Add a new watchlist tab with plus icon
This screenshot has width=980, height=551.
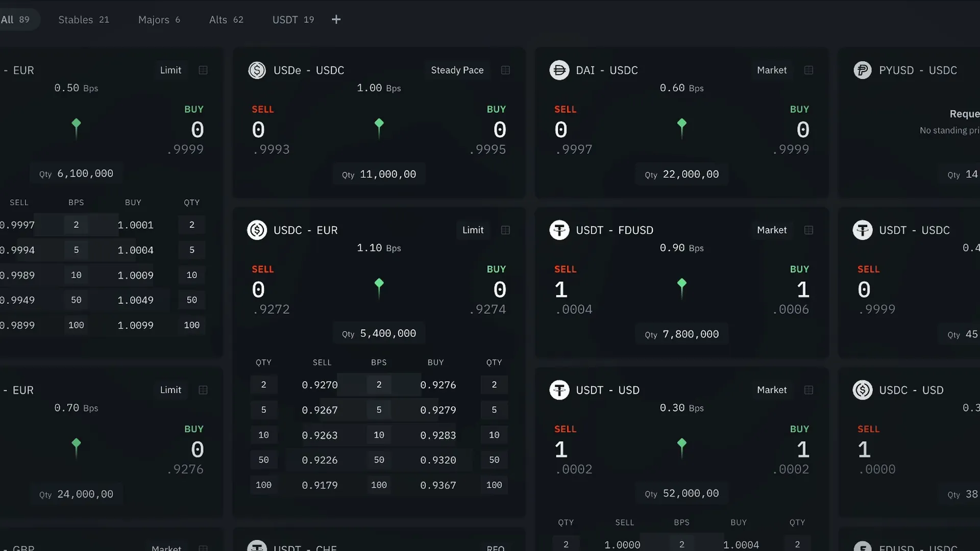(x=336, y=19)
